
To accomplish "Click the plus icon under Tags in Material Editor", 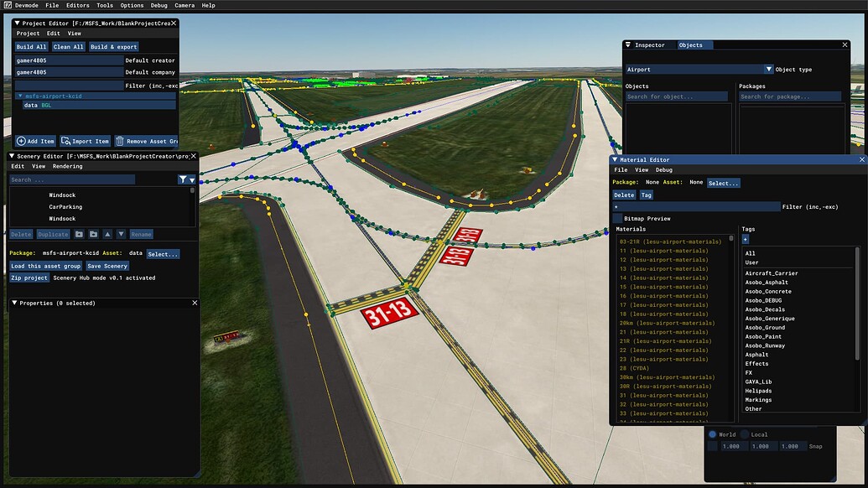I will tap(746, 239).
